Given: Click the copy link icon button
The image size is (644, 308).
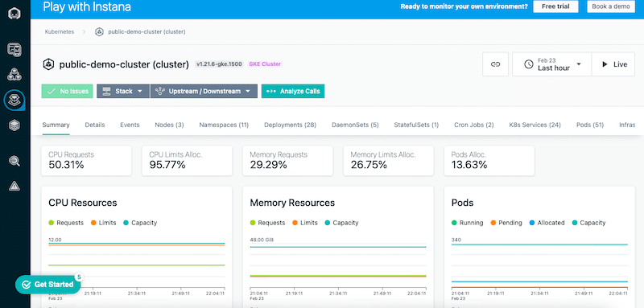Looking at the screenshot, I should click(x=495, y=64).
